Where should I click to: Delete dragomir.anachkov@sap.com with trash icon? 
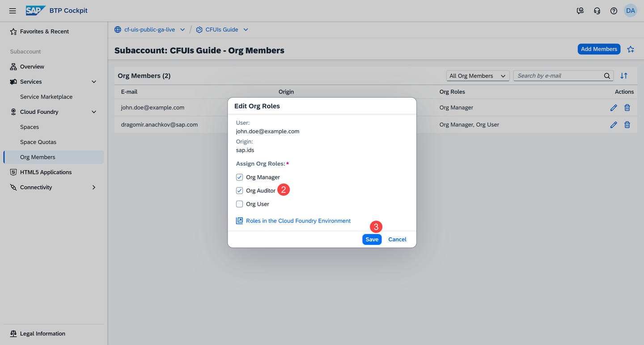pyautogui.click(x=627, y=125)
